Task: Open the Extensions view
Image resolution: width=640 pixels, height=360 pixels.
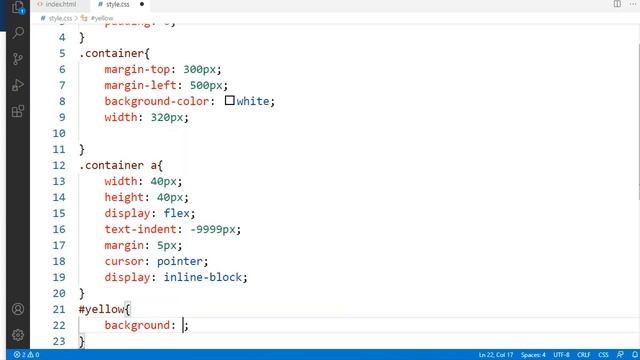Action: tap(18, 111)
